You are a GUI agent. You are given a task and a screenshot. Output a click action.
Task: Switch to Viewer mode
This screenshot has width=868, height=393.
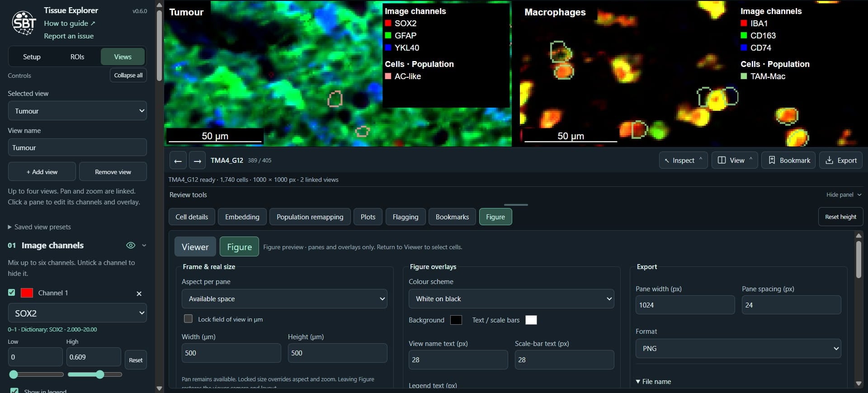(195, 246)
